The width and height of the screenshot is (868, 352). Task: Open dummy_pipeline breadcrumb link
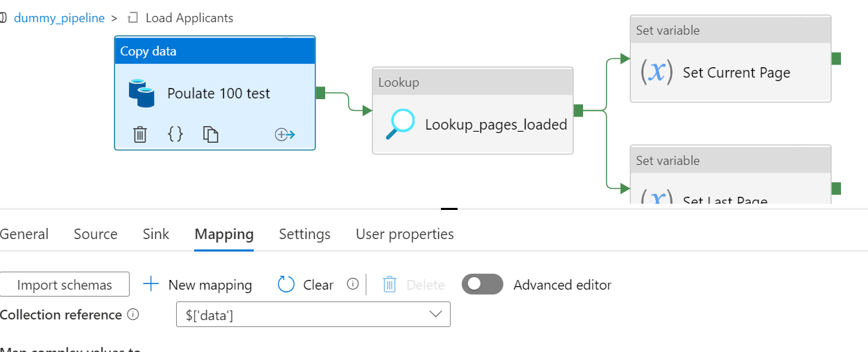(x=59, y=18)
